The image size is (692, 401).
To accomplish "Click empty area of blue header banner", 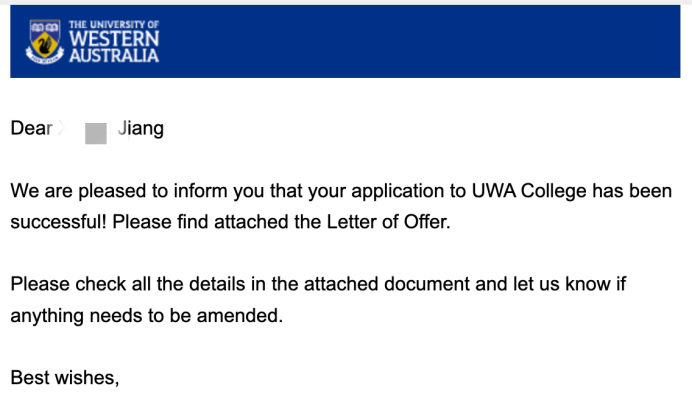I will pyautogui.click(x=419, y=41).
